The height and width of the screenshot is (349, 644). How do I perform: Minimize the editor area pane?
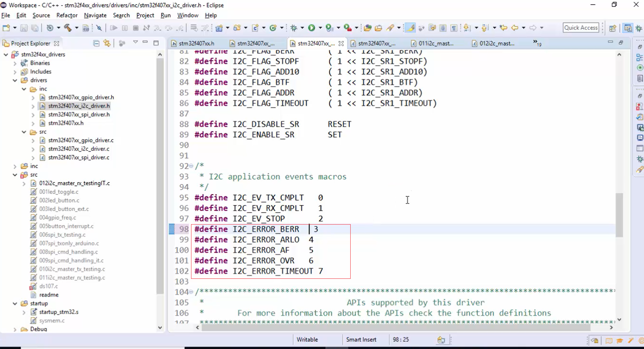(610, 42)
